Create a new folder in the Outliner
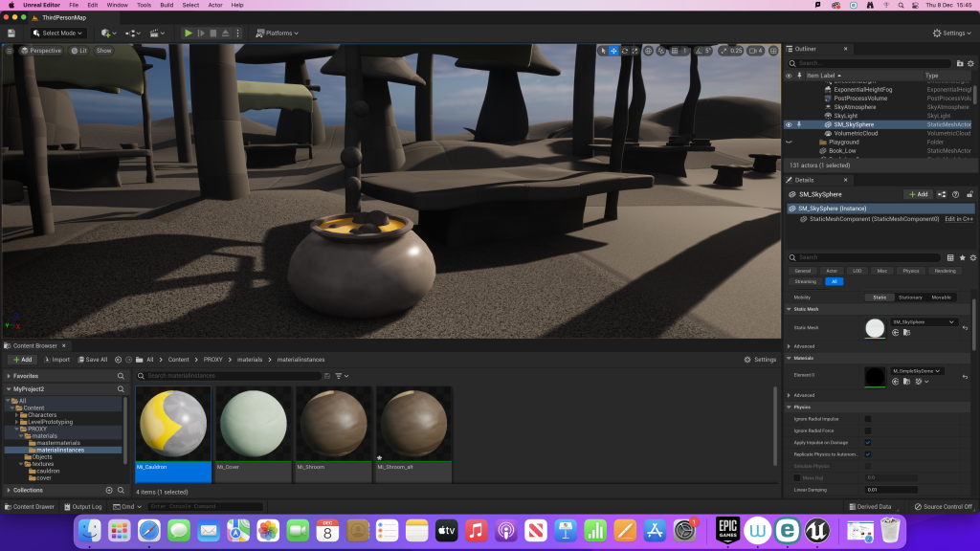Screen dimensions: 980x551 960,63
